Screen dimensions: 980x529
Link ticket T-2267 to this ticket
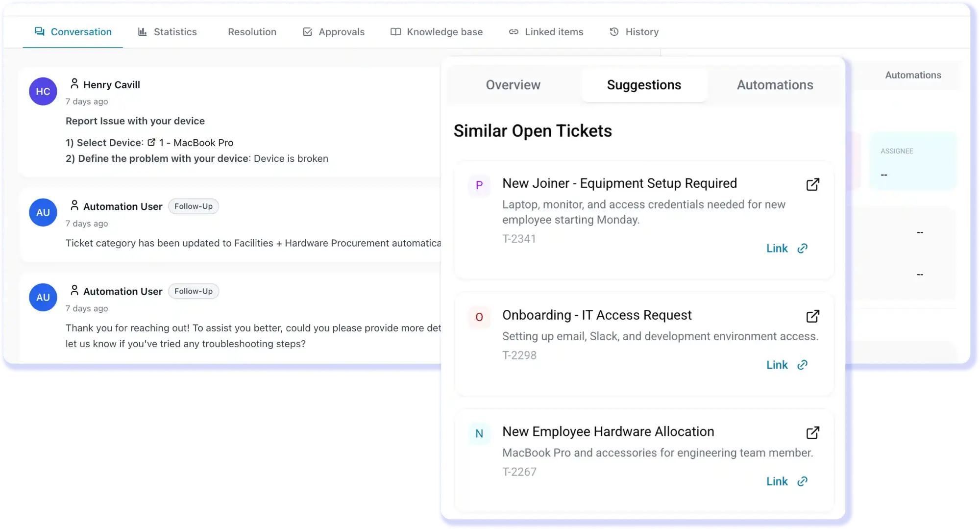(x=787, y=481)
